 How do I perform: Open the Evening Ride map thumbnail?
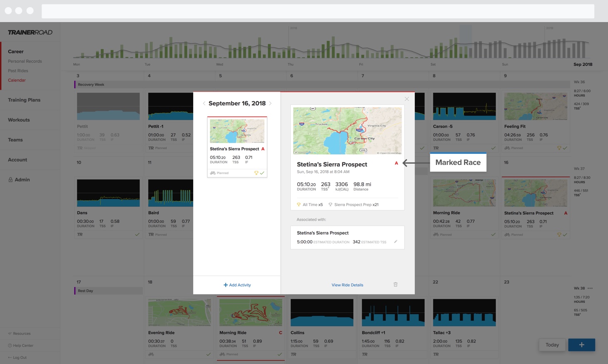(179, 312)
